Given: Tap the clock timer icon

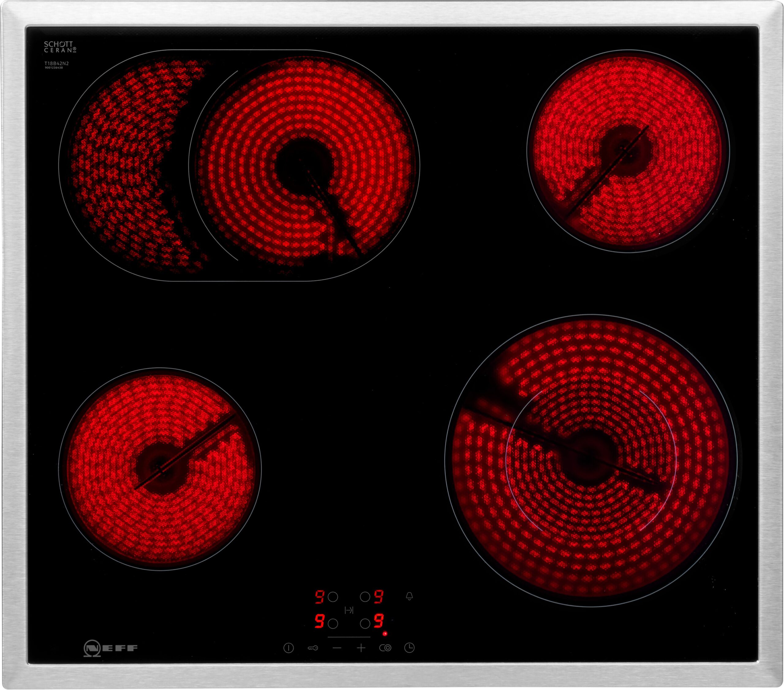Looking at the screenshot, I should (409, 648).
